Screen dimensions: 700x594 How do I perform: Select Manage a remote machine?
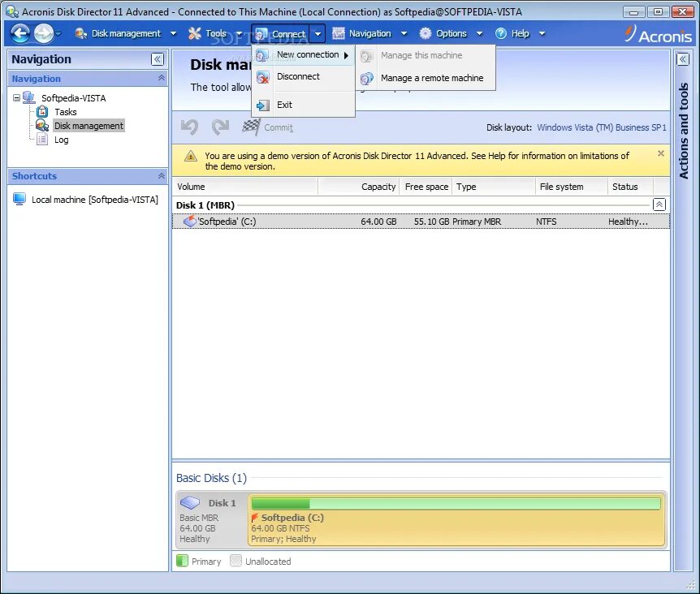(x=427, y=79)
